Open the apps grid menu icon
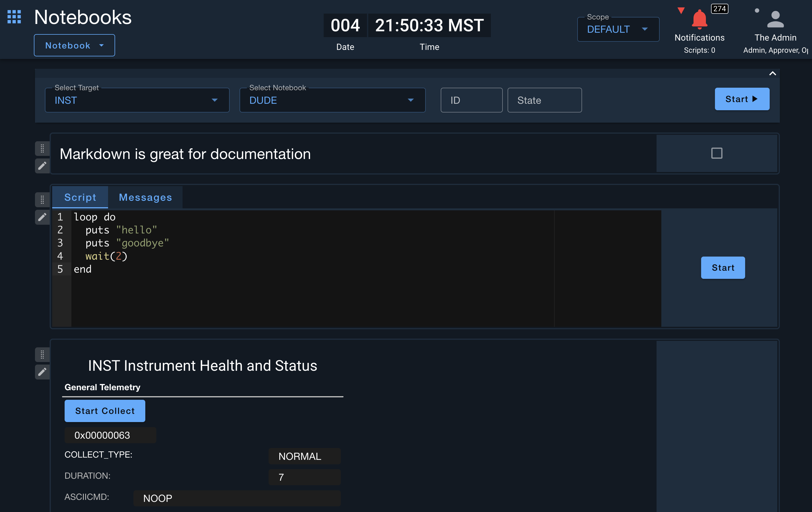 tap(14, 17)
